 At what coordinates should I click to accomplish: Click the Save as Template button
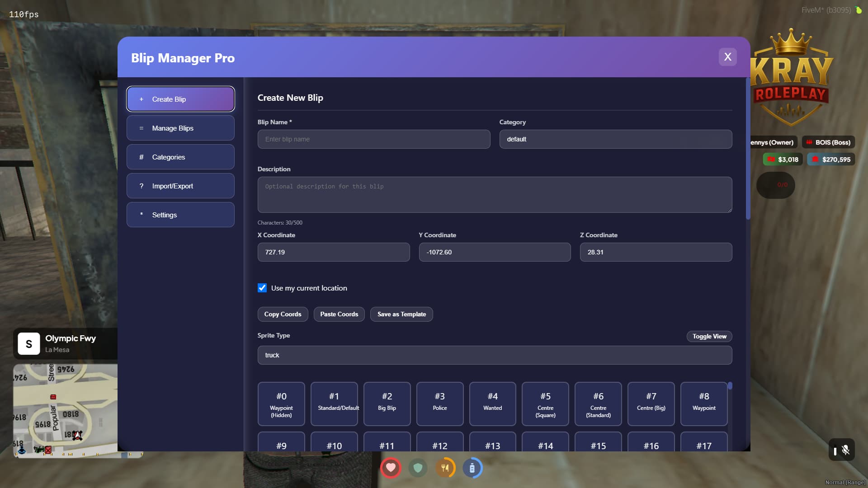click(x=401, y=314)
